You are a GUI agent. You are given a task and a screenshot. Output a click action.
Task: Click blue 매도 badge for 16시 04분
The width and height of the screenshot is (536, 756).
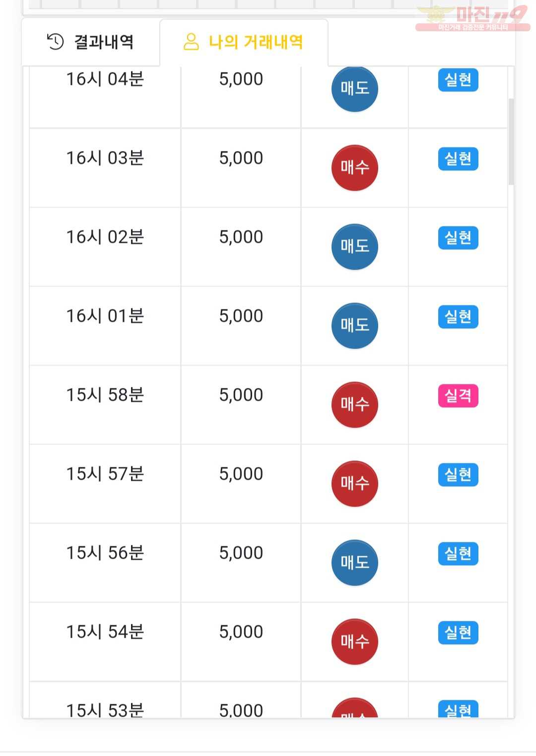[354, 88]
